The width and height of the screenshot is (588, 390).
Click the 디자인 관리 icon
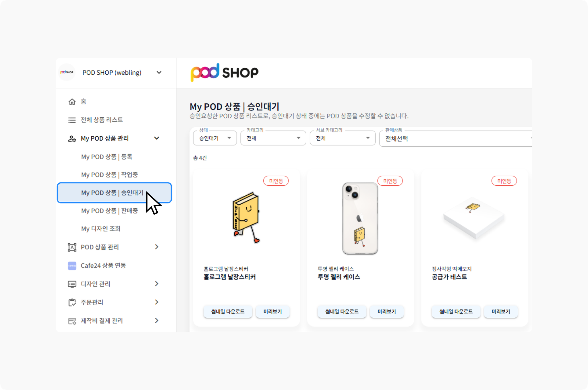[72, 284]
